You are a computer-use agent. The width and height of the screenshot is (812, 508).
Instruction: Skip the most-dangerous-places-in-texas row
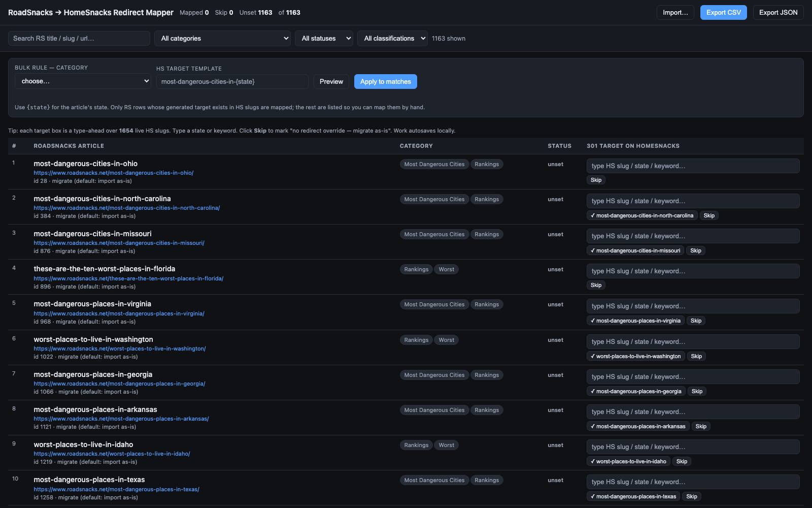pos(692,497)
